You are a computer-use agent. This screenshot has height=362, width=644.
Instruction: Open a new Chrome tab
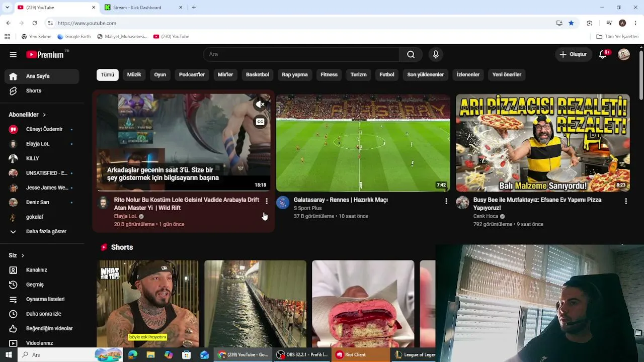tap(194, 8)
